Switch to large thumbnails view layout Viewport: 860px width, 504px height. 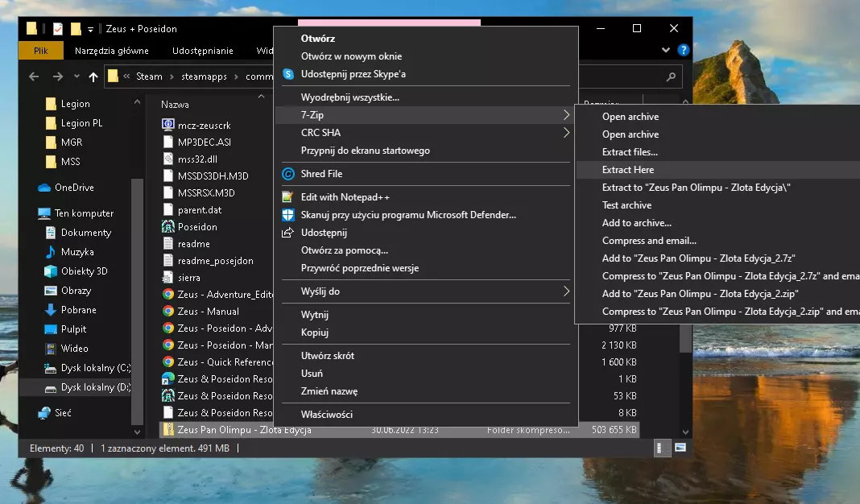tap(680, 448)
